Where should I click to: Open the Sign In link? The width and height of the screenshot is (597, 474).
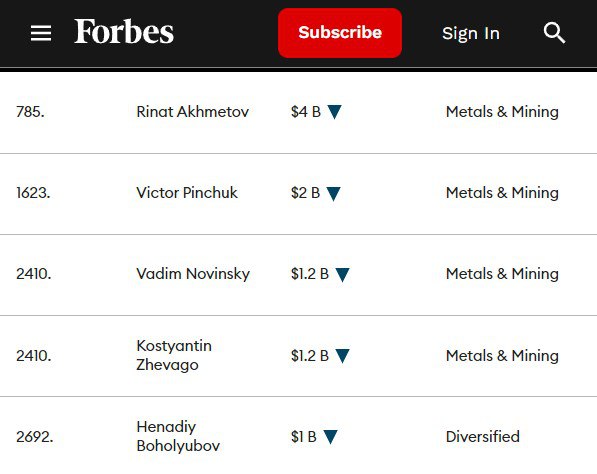(x=471, y=34)
